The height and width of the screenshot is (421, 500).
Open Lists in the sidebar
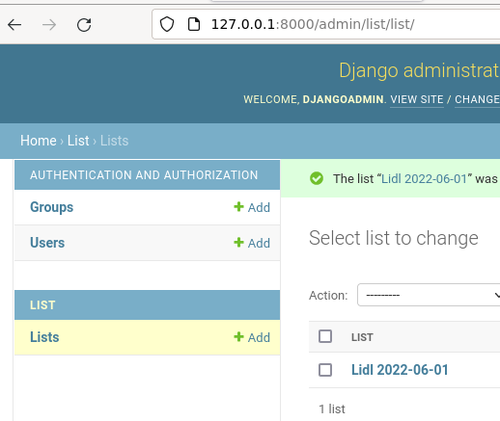tap(45, 337)
